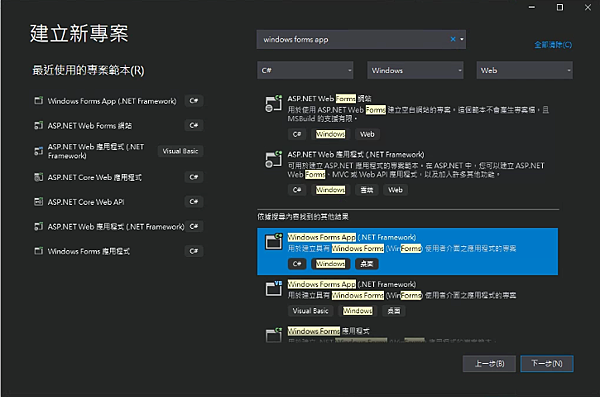Image resolution: width=600 pixels, height=397 pixels.
Task: Clear the search text with the X icon
Action: point(453,39)
